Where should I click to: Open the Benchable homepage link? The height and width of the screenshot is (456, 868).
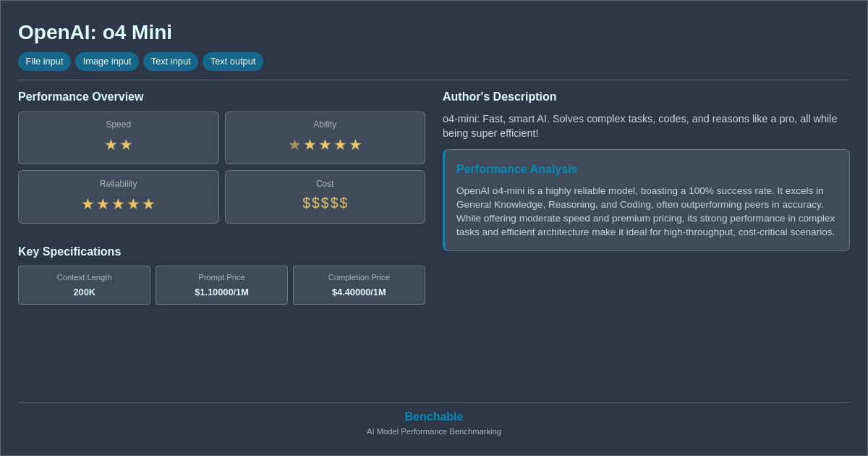point(433,416)
